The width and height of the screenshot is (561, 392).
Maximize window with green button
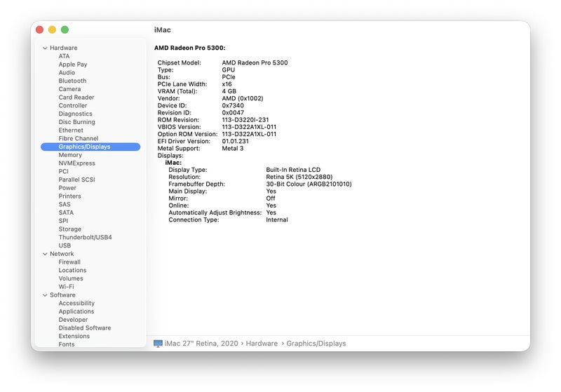click(65, 29)
